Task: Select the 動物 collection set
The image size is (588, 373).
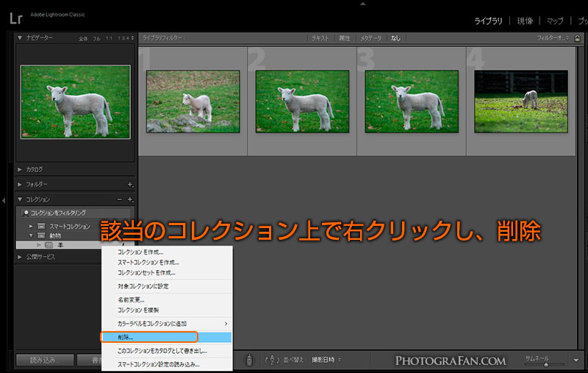Action: pos(55,235)
